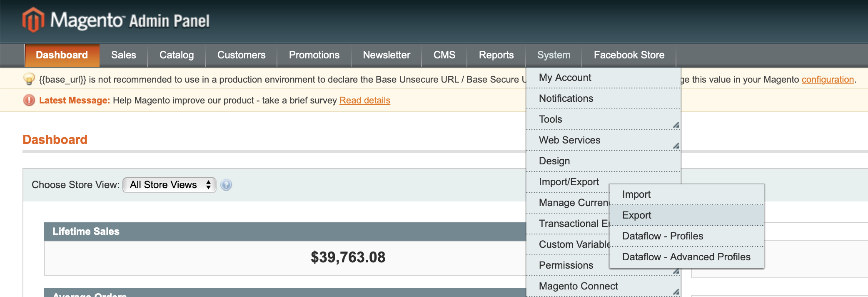Open the Sales menu

pyautogui.click(x=124, y=55)
